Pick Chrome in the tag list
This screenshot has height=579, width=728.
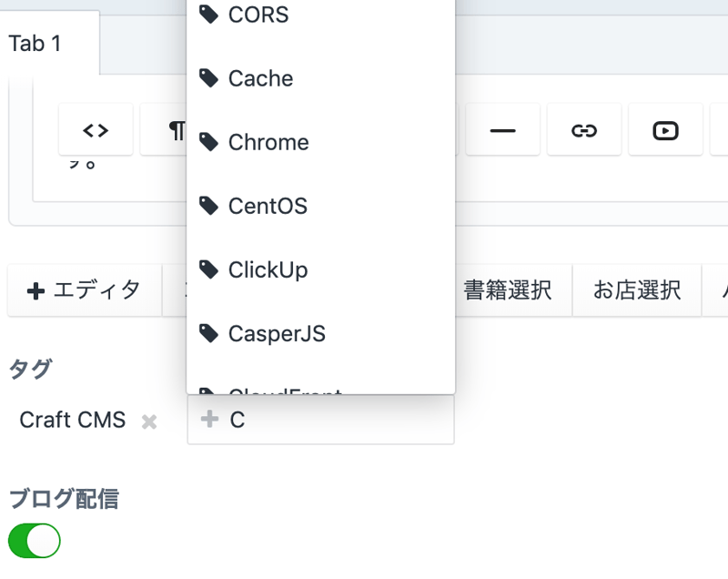(x=268, y=142)
